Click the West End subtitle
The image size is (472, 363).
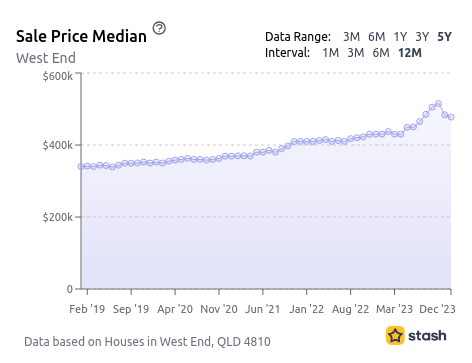point(46,58)
